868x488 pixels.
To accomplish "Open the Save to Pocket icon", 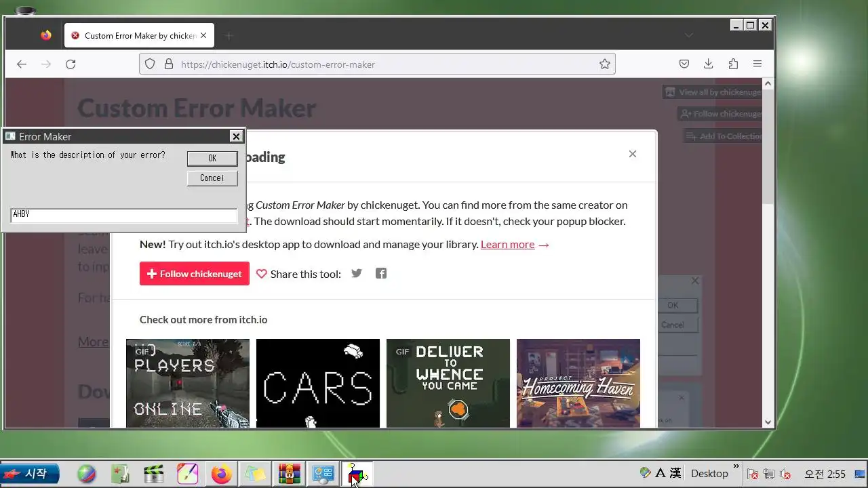I will (684, 64).
